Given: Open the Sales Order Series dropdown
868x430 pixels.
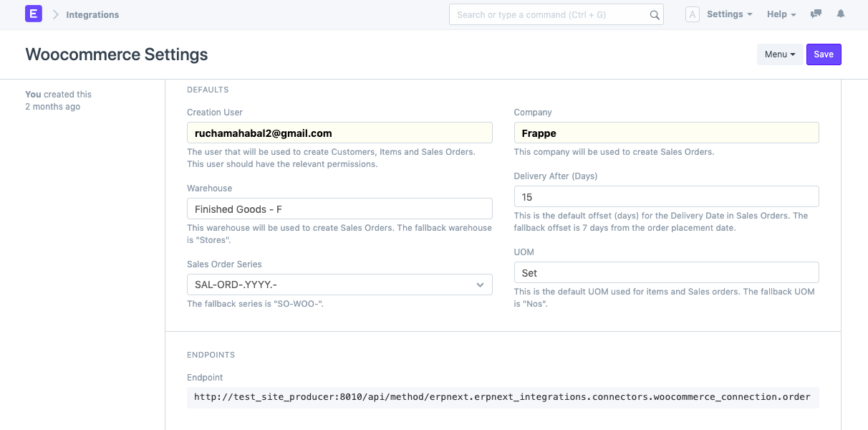Looking at the screenshot, I should coord(480,285).
